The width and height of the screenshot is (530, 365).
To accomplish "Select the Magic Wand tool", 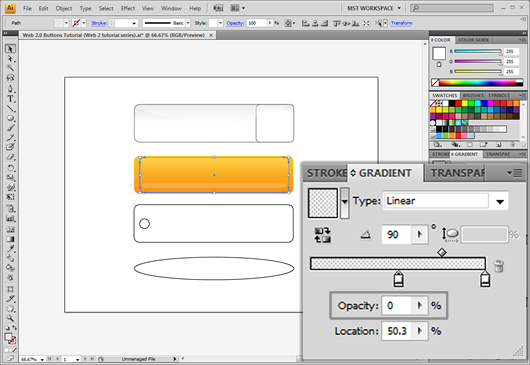I will point(10,68).
